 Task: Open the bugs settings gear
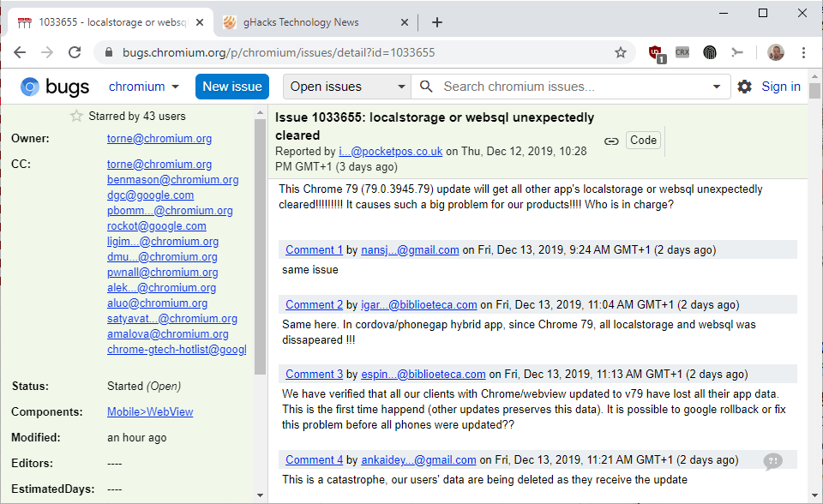coord(744,87)
